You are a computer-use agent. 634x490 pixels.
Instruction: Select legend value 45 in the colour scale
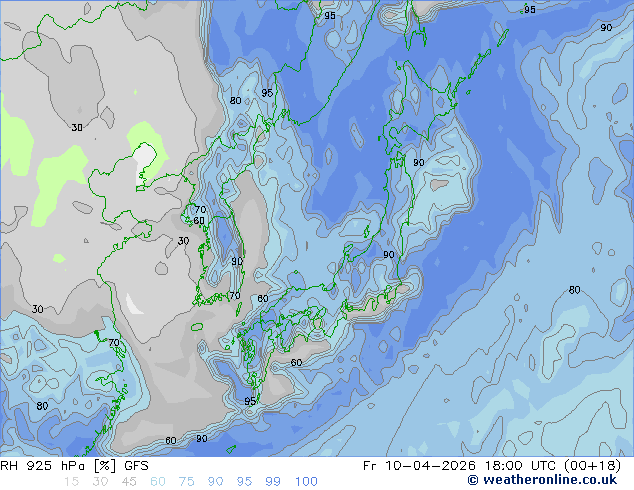click(x=129, y=482)
